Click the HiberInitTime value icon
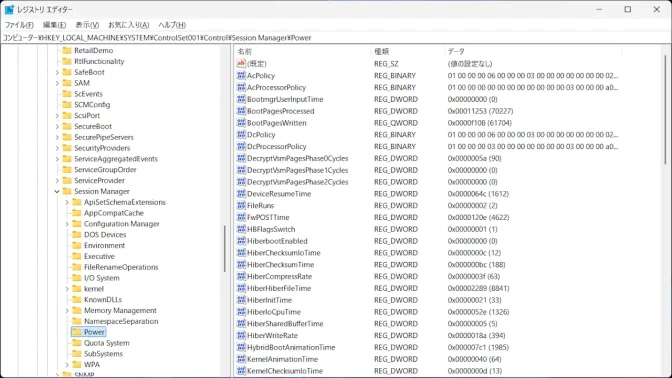Screen dimensions: 672x378 pyautogui.click(x=241, y=300)
